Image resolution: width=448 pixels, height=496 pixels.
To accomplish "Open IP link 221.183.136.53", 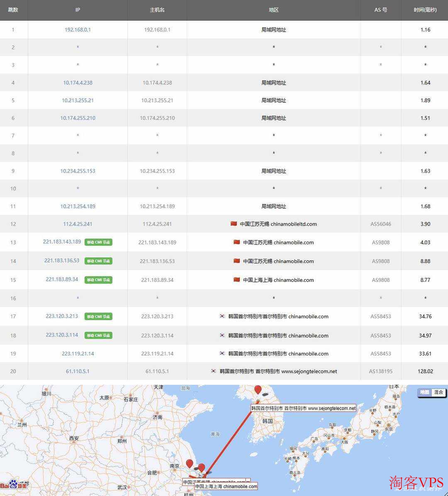I will [62, 260].
